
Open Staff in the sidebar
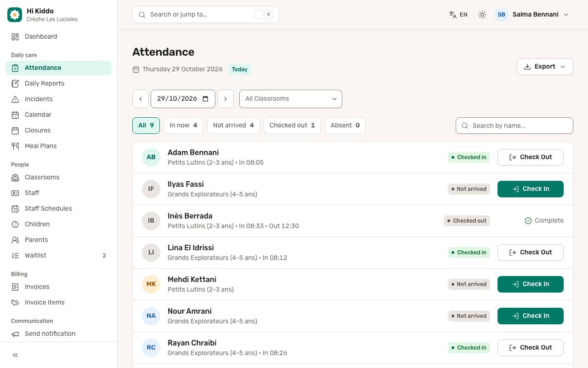(x=58, y=193)
